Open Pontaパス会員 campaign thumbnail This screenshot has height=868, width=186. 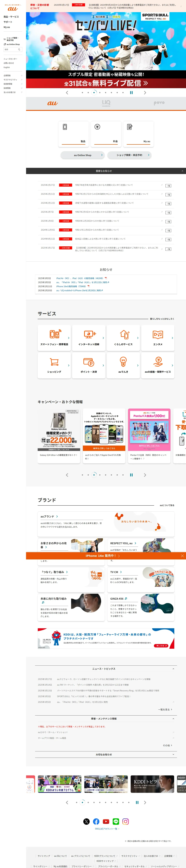pyautogui.click(x=149, y=430)
